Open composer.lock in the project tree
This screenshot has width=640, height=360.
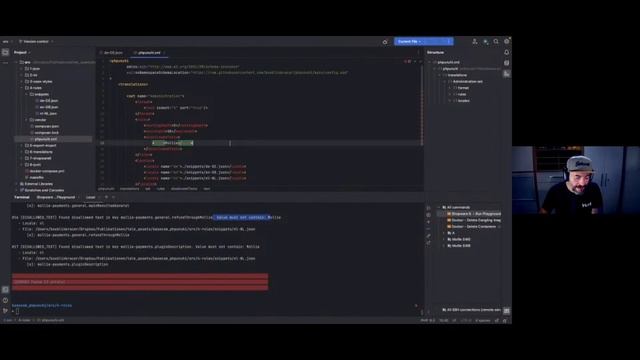tap(45, 133)
